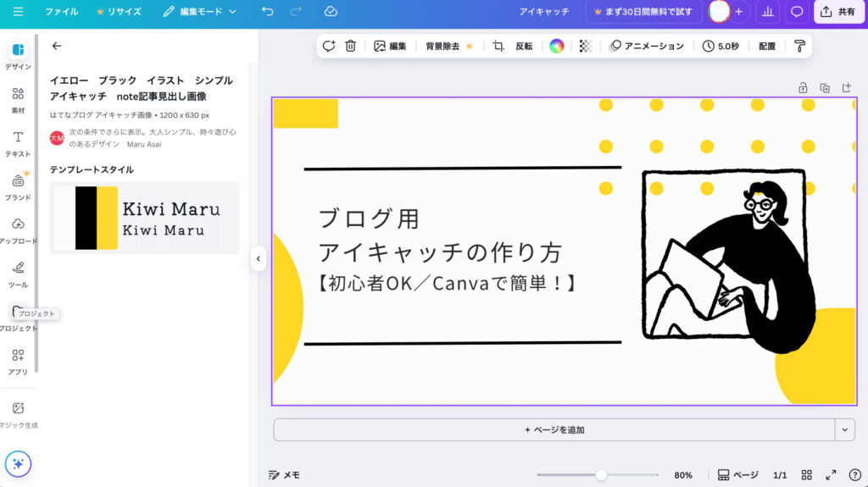Select the illustrated woman with laptop graphic

coord(728,261)
